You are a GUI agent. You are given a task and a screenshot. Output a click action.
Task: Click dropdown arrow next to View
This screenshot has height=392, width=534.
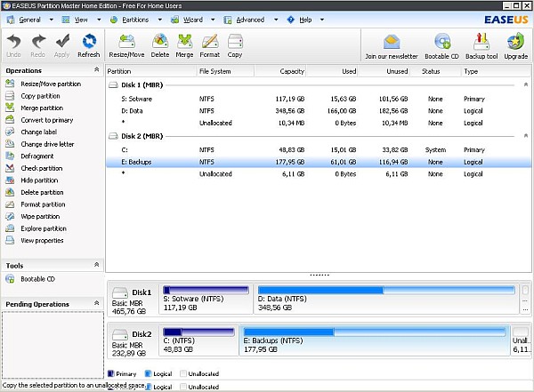(x=99, y=20)
